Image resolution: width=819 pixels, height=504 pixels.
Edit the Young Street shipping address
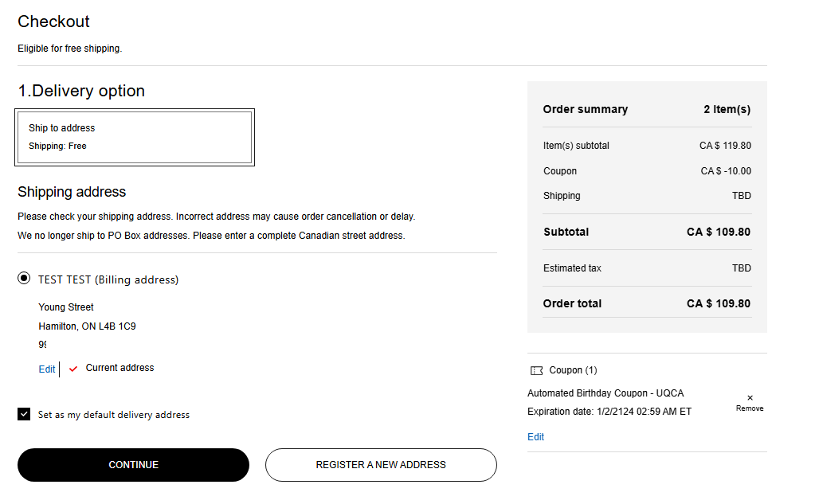point(47,369)
